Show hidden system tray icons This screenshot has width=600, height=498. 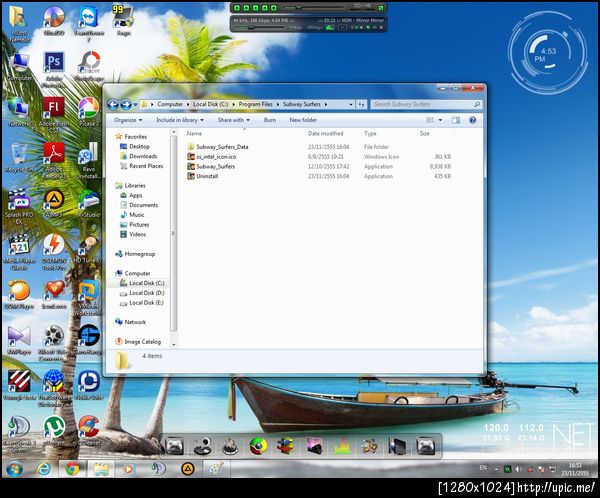(x=496, y=469)
